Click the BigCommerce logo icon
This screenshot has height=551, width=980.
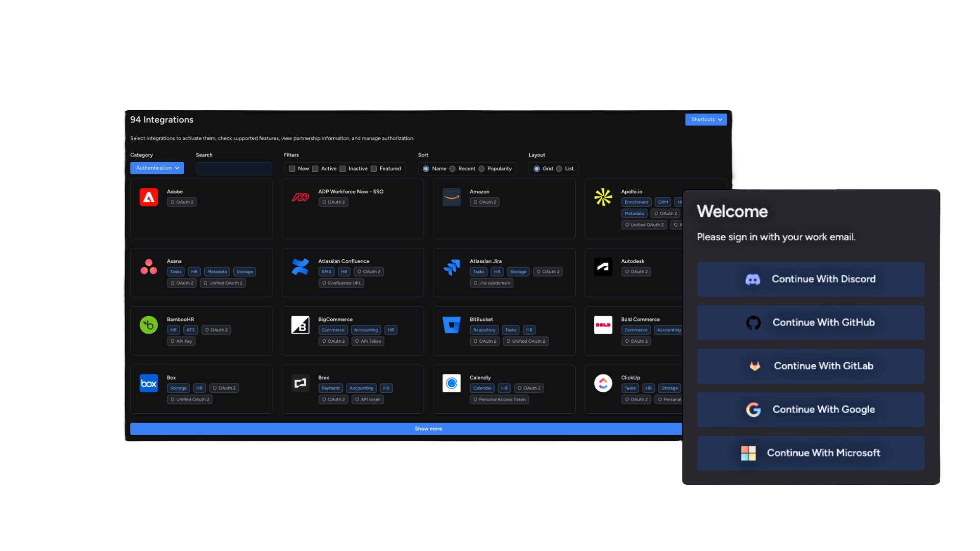300,325
